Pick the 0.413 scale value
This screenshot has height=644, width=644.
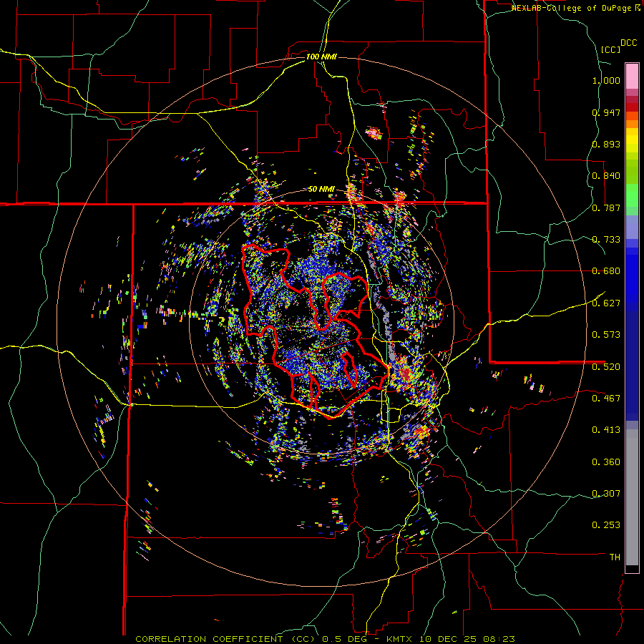point(606,430)
